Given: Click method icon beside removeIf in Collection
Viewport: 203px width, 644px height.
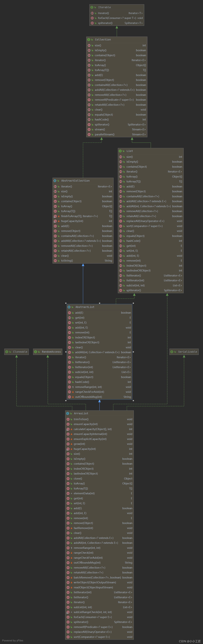Looking at the screenshot, I should coord(89,100).
